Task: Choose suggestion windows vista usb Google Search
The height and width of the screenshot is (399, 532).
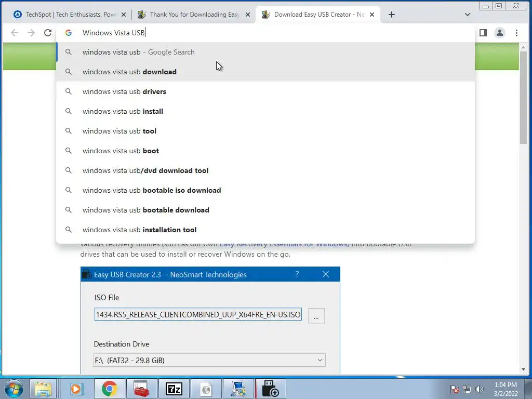Action: [265, 52]
